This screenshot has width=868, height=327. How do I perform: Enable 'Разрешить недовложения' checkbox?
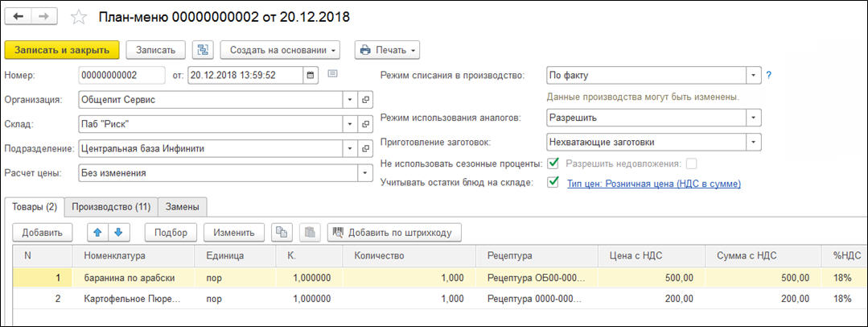coord(691,163)
